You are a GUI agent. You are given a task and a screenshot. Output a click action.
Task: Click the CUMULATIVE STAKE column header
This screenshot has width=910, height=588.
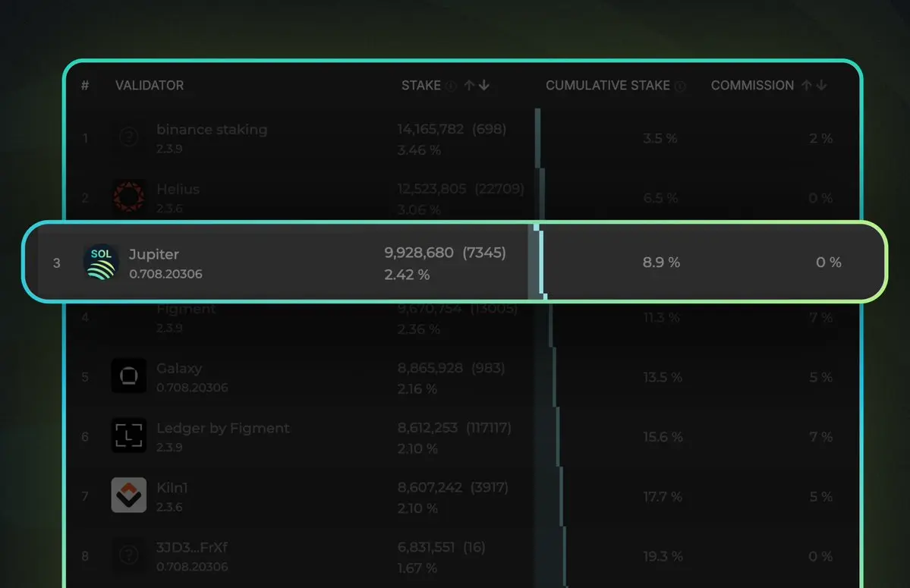pyautogui.click(x=608, y=85)
